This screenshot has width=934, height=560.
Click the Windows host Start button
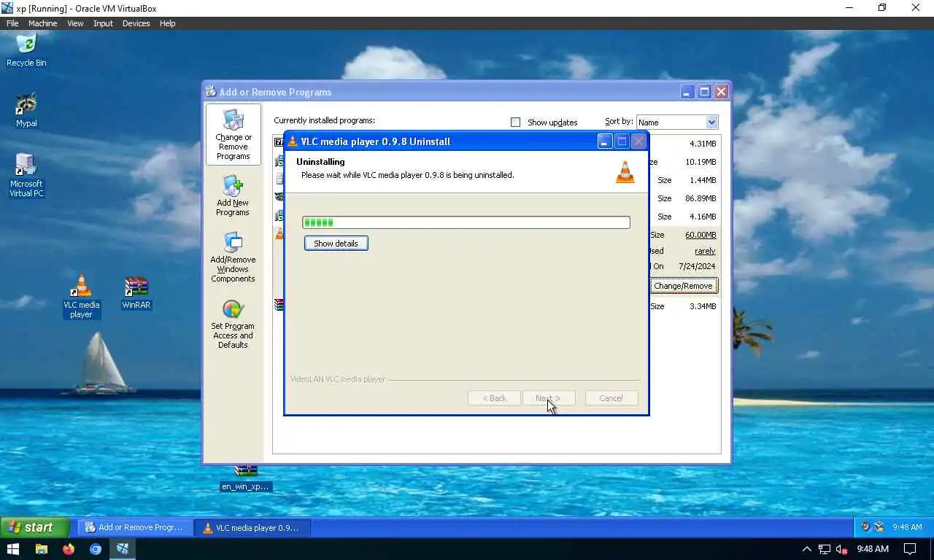(x=13, y=549)
